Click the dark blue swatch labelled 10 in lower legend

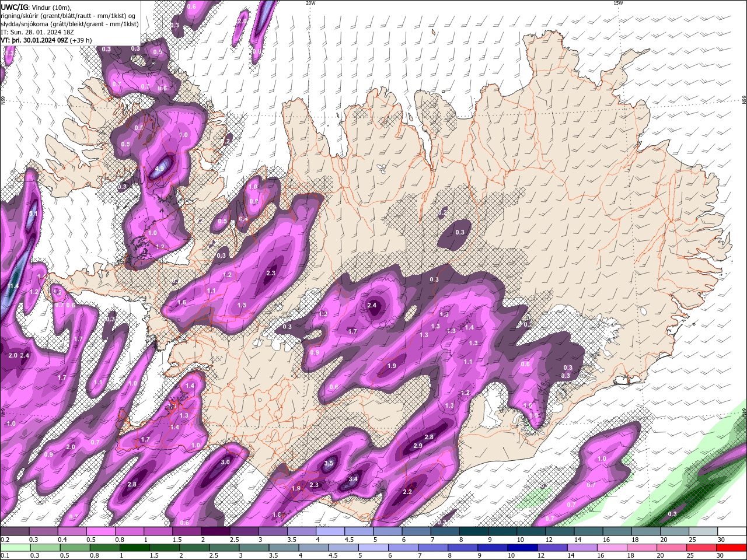521,547
